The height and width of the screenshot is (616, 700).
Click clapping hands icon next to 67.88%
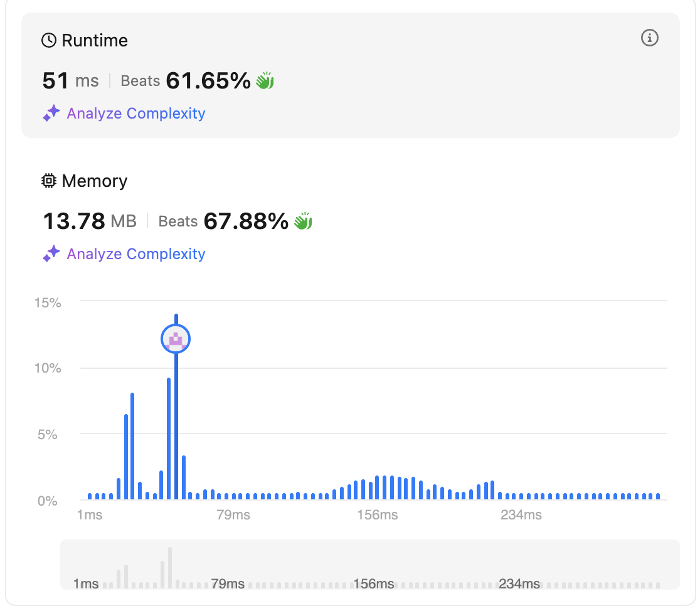click(x=303, y=221)
